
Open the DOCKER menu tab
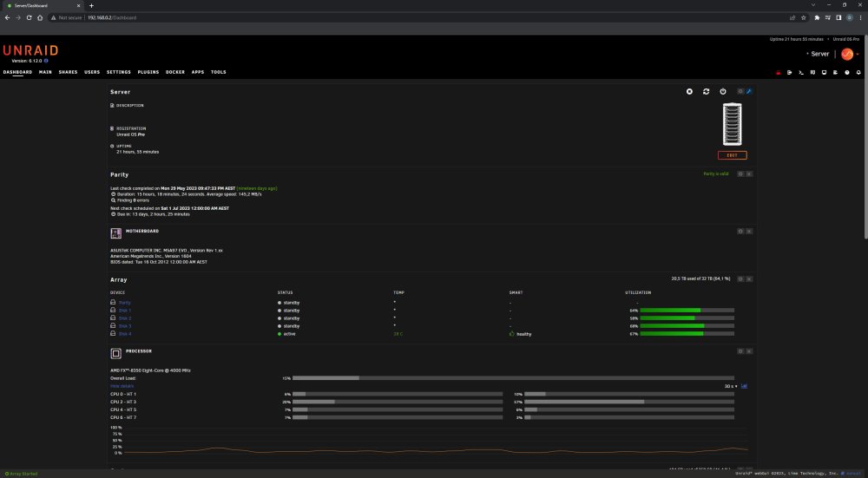tap(175, 72)
